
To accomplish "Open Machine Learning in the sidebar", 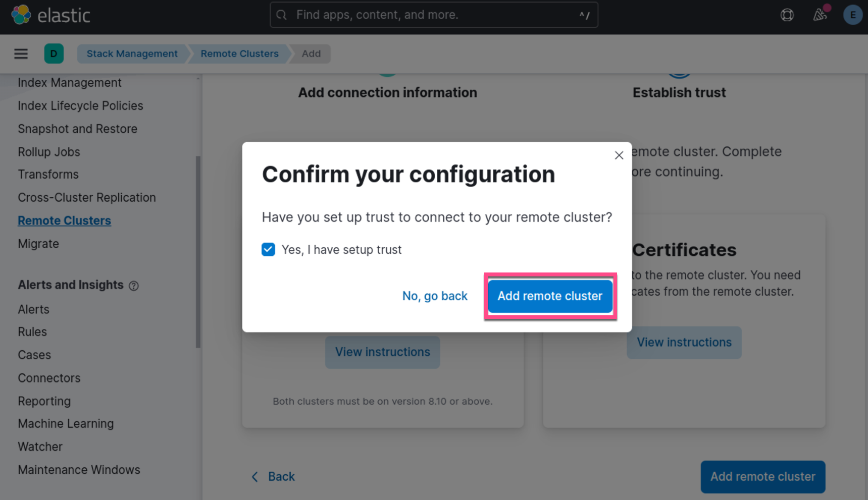I will (x=66, y=423).
